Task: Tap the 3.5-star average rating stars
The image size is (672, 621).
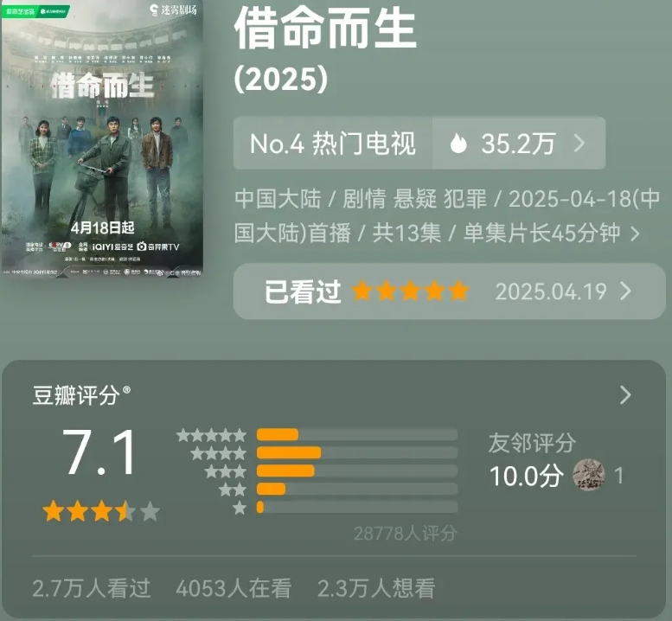Action: 101,511
